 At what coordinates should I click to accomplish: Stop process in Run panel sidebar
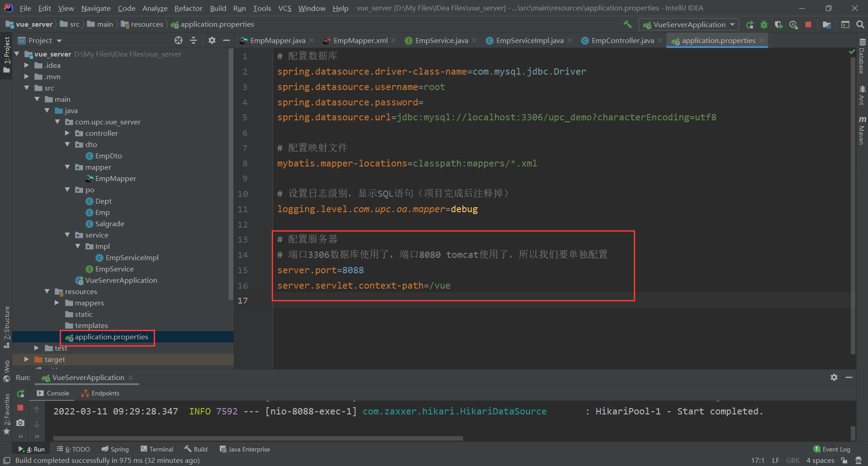click(x=20, y=408)
